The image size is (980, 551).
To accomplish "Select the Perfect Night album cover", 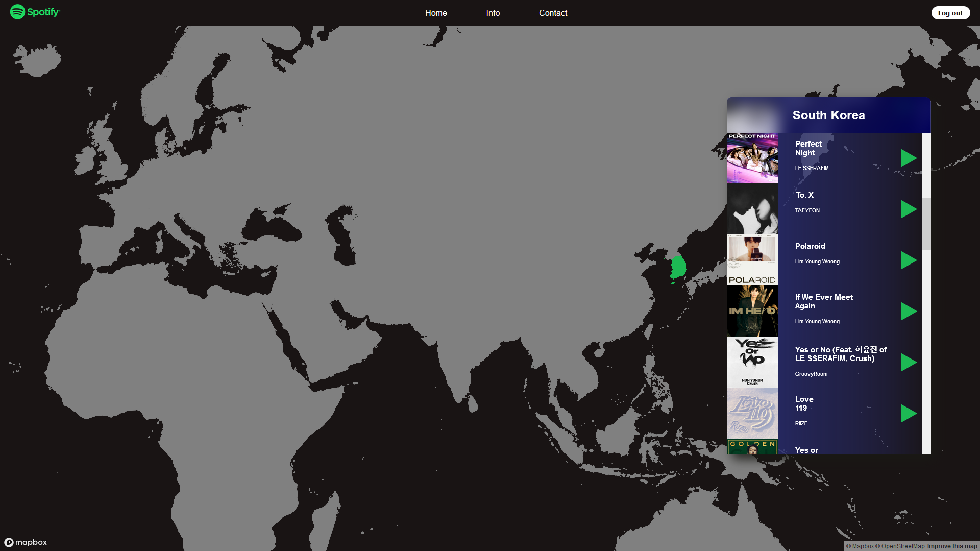I will pos(752,158).
